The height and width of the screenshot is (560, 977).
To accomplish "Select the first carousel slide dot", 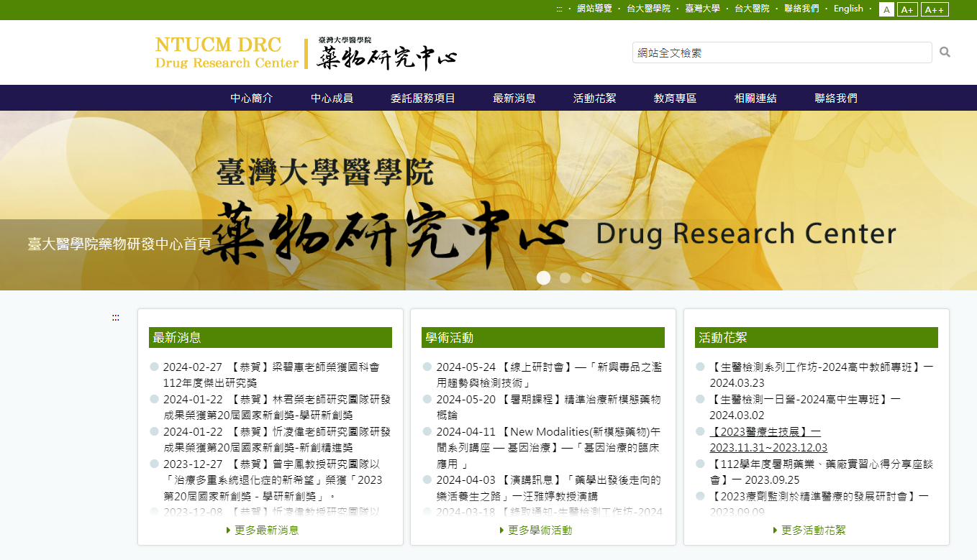I will point(543,277).
